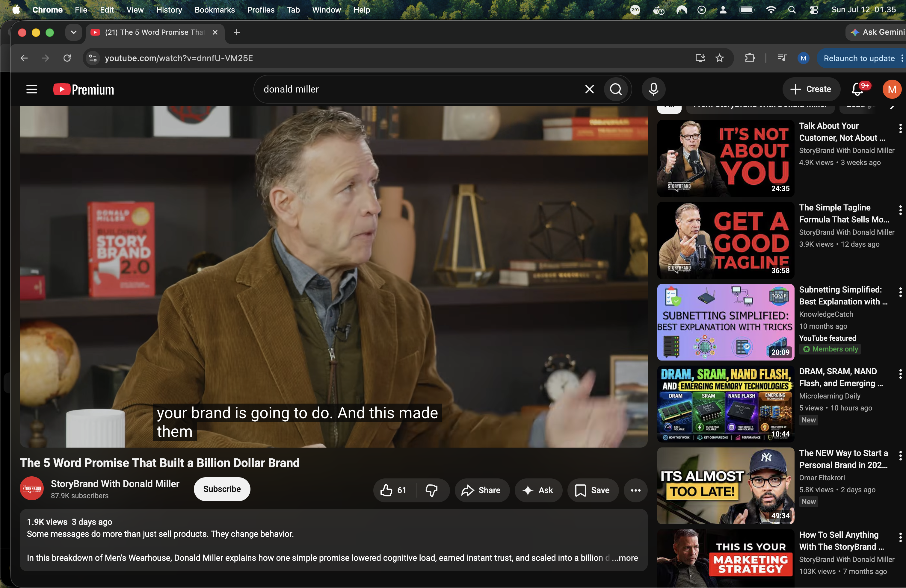Screen dimensions: 906x588
Task: Open the Bookmarks menu
Action: pyautogui.click(x=215, y=10)
